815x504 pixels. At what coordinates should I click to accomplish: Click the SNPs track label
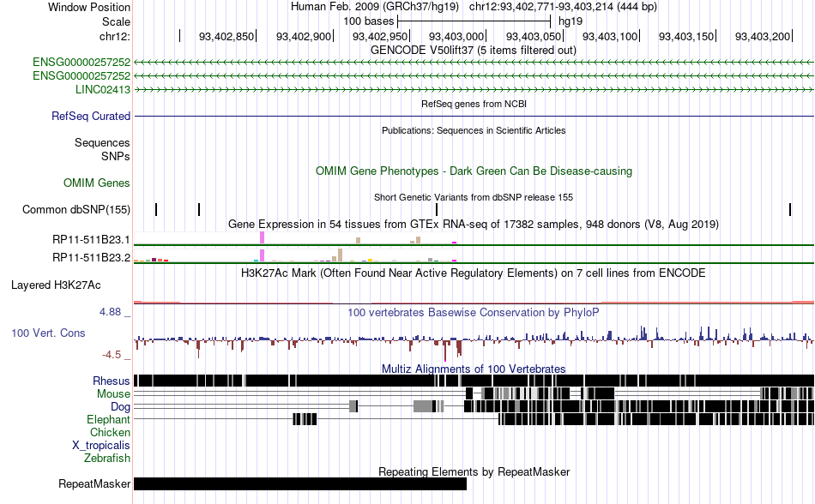click(116, 156)
